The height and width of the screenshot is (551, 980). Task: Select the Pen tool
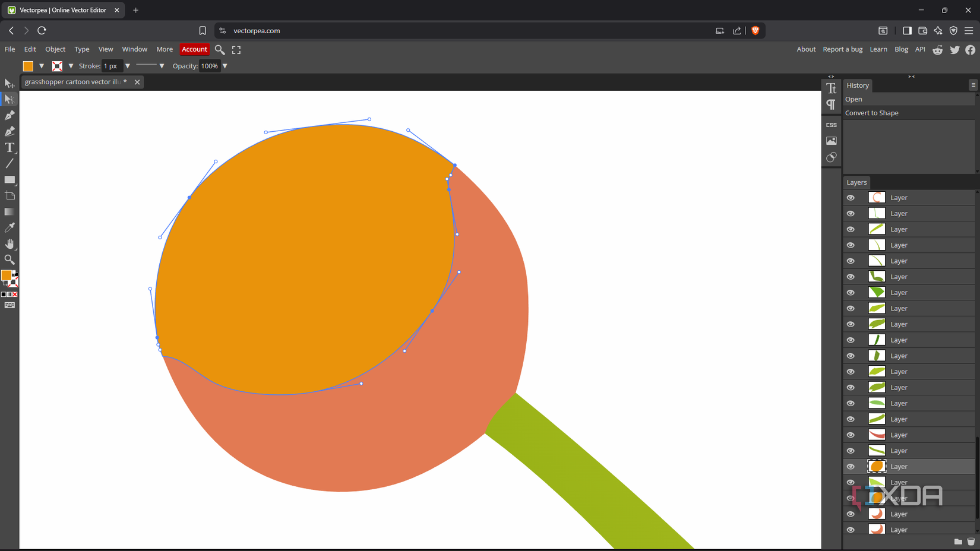click(10, 116)
